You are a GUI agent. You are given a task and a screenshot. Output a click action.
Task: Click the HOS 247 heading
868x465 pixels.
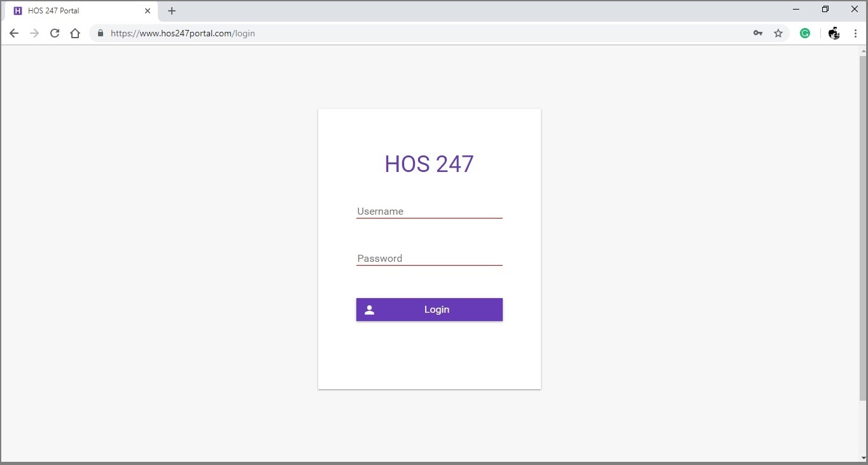click(430, 164)
